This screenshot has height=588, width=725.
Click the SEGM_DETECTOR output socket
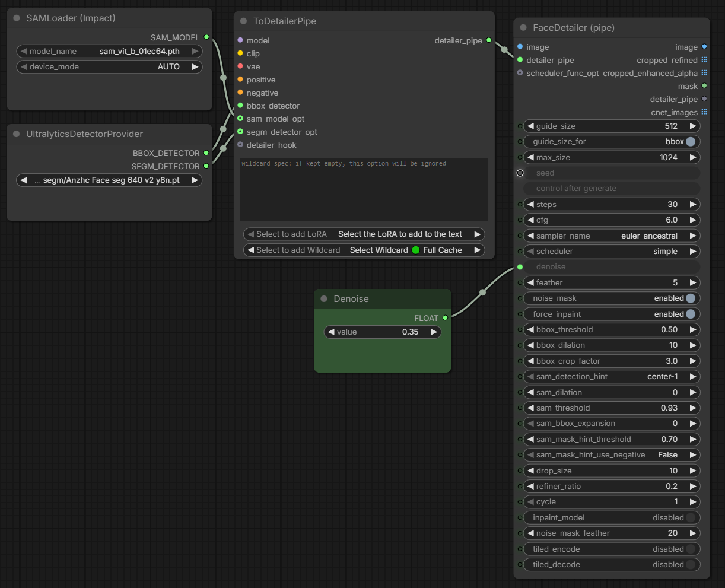coord(206,166)
